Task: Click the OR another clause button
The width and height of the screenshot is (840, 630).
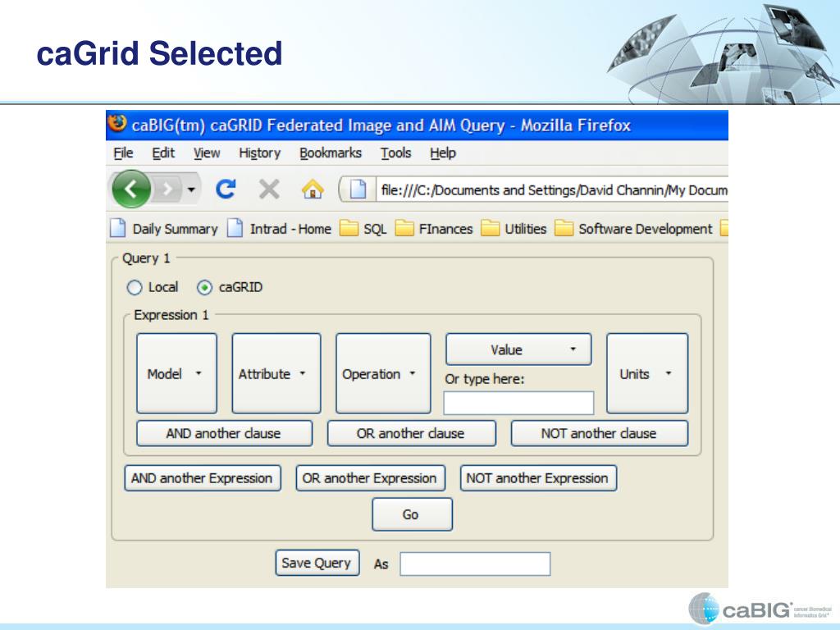Action: [x=412, y=433]
